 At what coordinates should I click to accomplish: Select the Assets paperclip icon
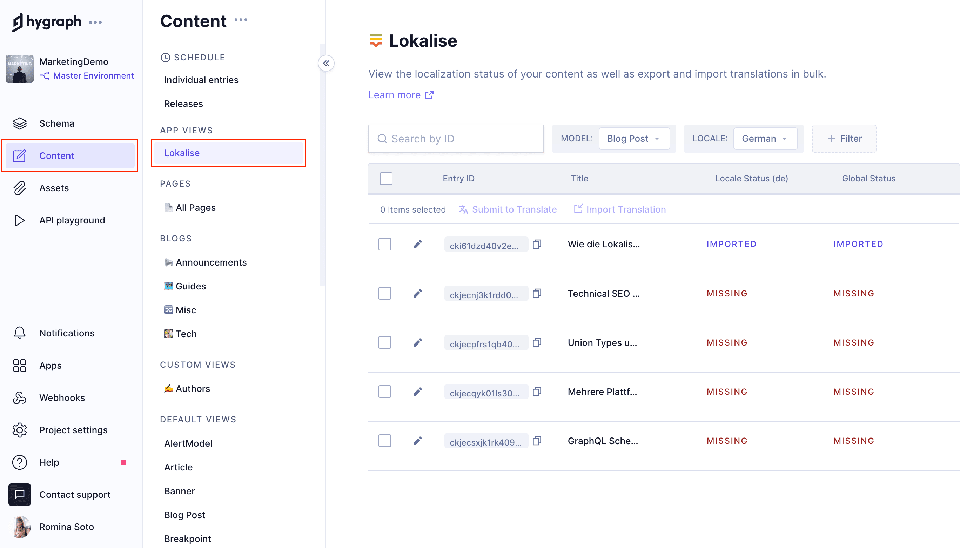pos(19,188)
